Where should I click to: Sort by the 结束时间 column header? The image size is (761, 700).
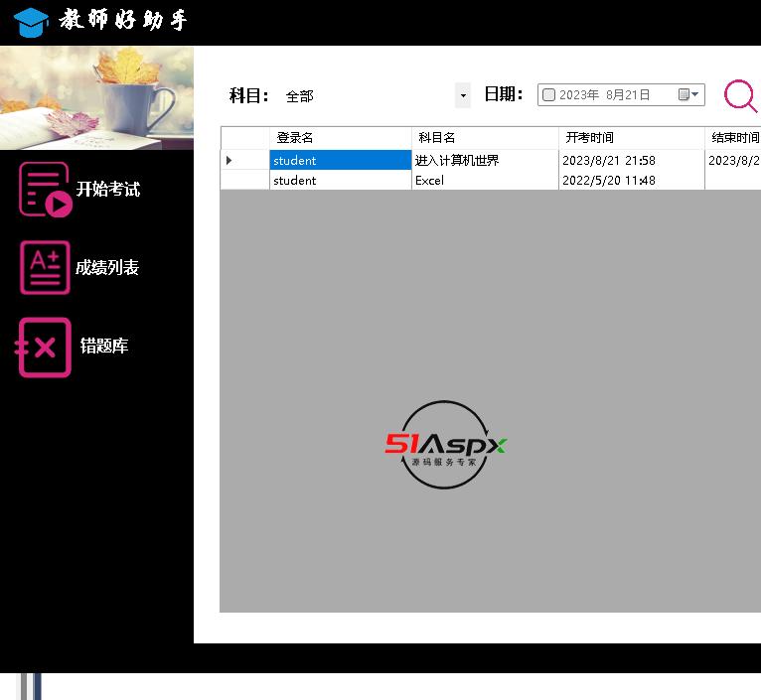733,138
